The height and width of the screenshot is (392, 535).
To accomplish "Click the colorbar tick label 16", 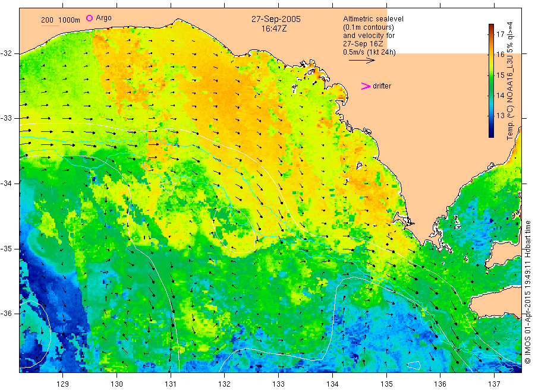I will (500, 55).
